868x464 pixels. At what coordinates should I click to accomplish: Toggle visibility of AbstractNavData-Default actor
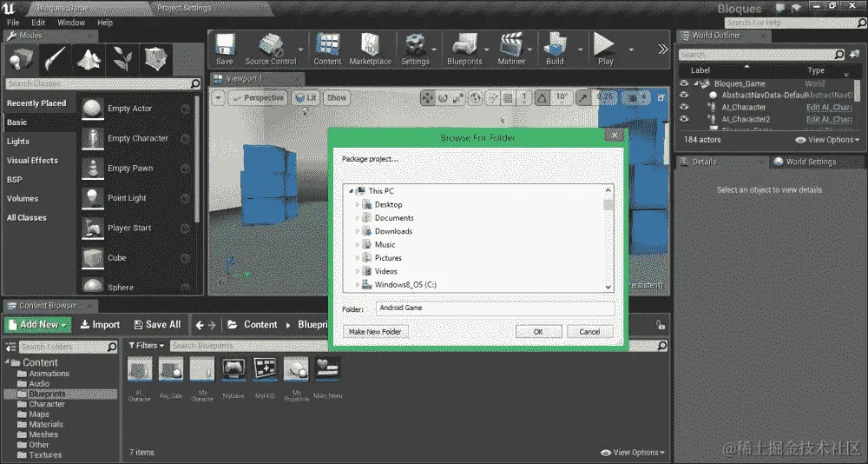coord(684,96)
